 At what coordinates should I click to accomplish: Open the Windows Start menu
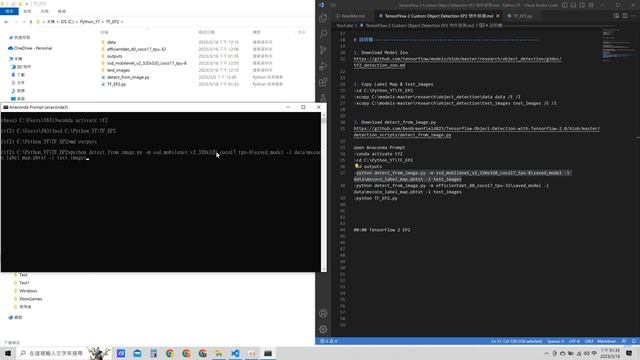pyautogui.click(x=8, y=353)
